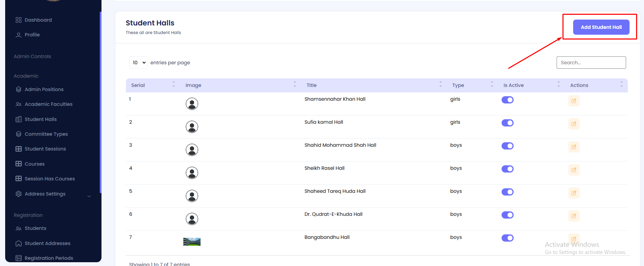Viewport: 644px width, 266px height.
Task: Click the edit icon for Shamsennahar Khan Hall
Action: [x=573, y=101]
